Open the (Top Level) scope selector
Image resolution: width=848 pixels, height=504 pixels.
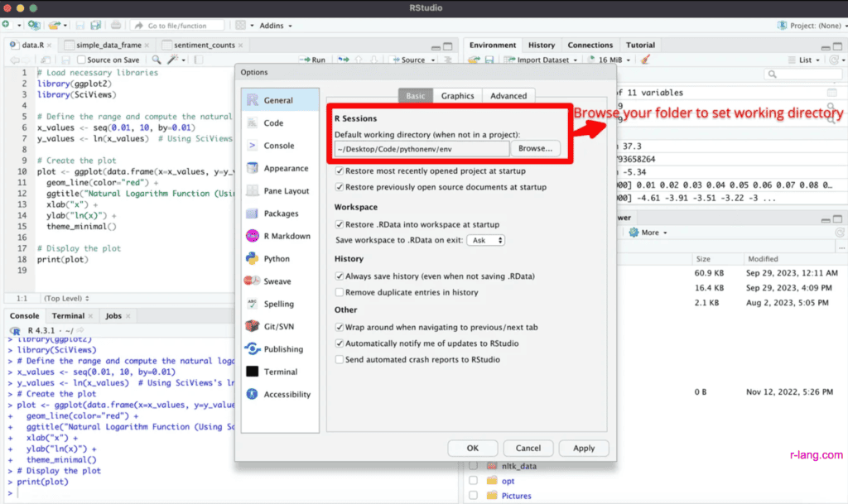pyautogui.click(x=66, y=298)
